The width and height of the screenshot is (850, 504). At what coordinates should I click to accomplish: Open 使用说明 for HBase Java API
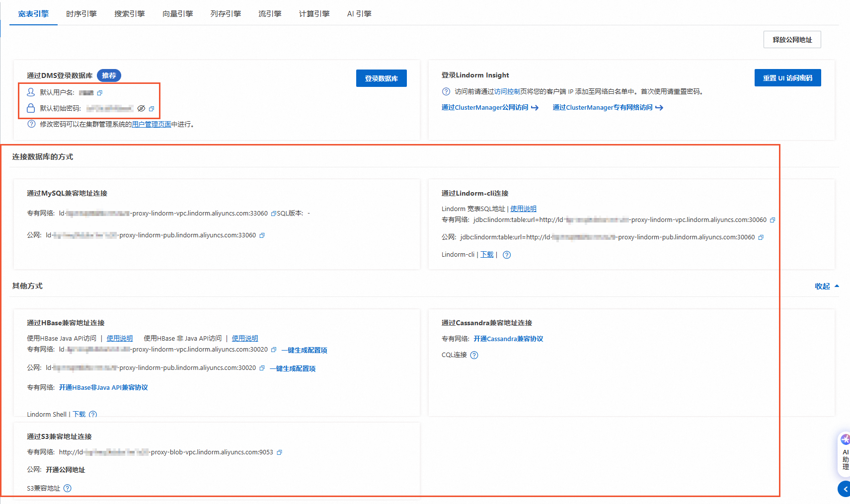(120, 339)
